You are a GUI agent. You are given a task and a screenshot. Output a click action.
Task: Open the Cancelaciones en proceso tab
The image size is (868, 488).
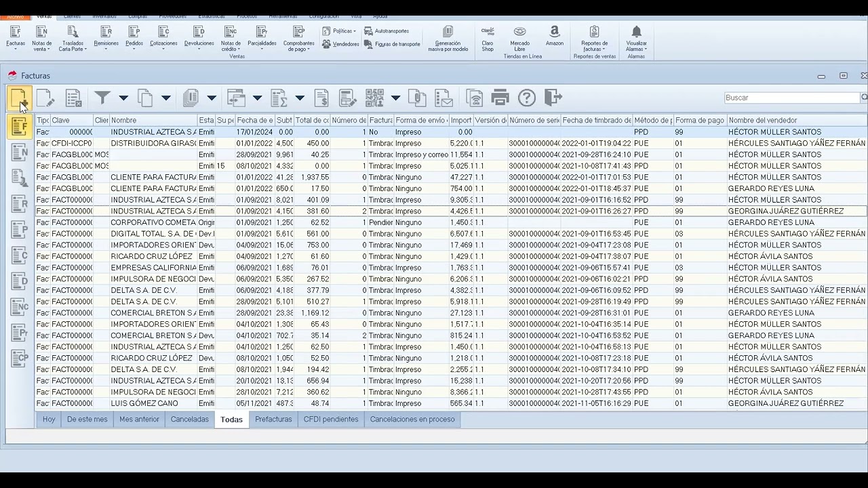(412, 420)
